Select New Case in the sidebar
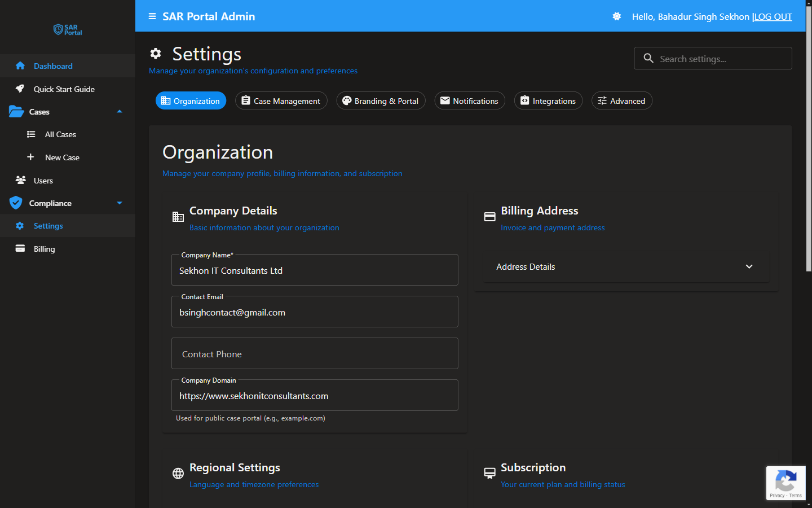 (62, 157)
